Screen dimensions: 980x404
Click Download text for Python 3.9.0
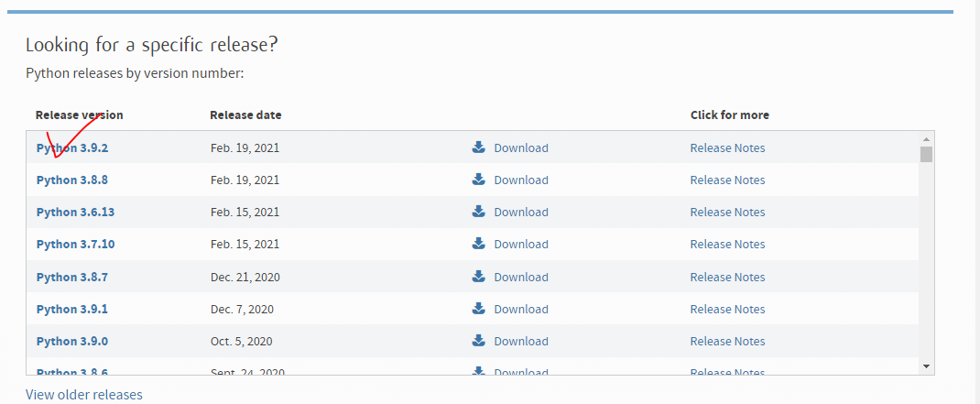[x=521, y=342]
